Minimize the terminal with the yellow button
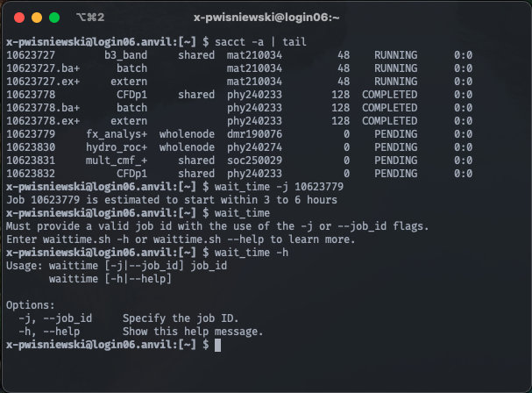The width and height of the screenshot is (532, 393). point(37,18)
